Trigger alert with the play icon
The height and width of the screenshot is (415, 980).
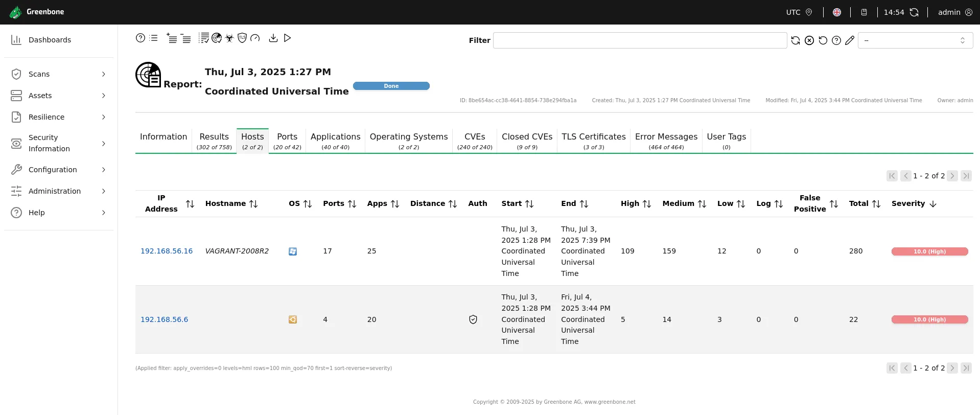[x=287, y=38]
